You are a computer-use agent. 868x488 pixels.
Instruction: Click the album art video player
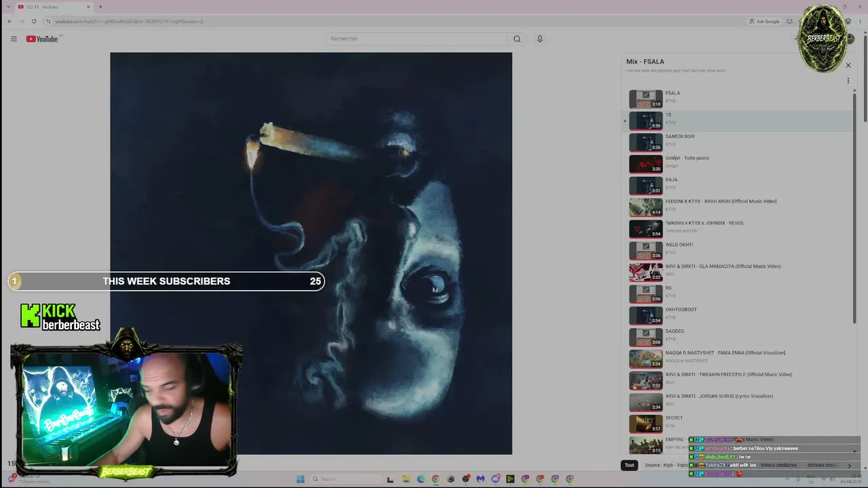[311, 253]
